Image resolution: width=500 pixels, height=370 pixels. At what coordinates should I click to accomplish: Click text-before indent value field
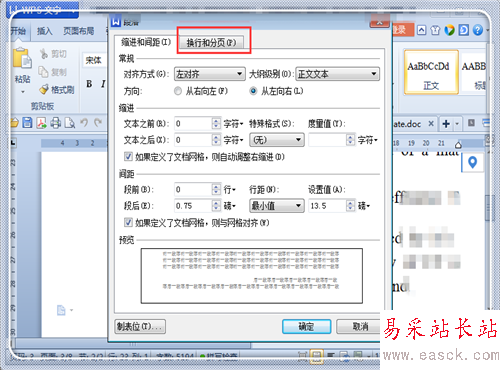(193, 124)
